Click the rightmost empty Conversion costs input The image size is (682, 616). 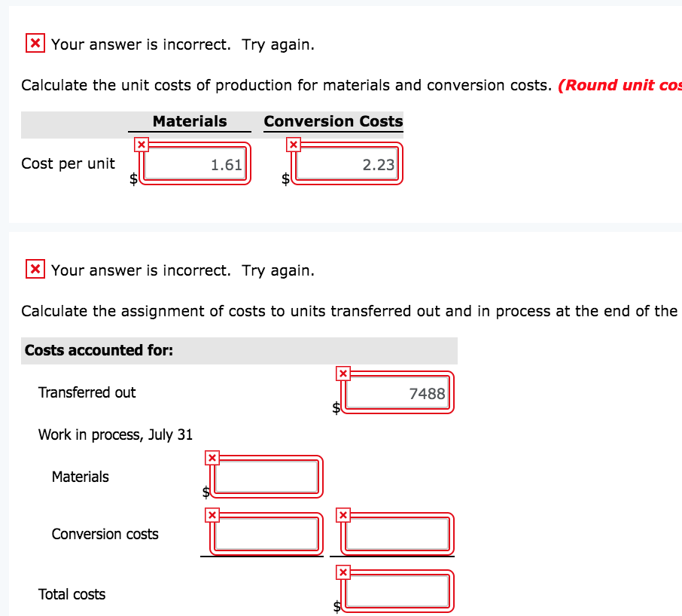pos(397,534)
